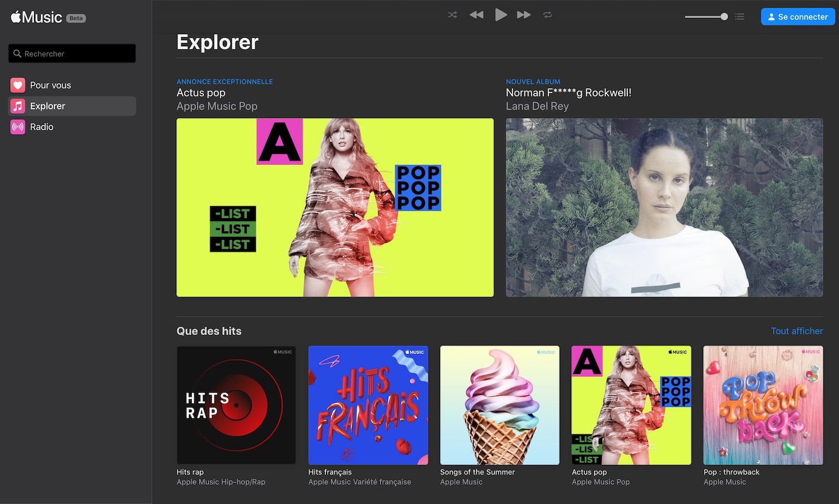Click Apple Music Pop under the featured Actus pop
Viewport: 839px width, 504px height.
pos(217,106)
